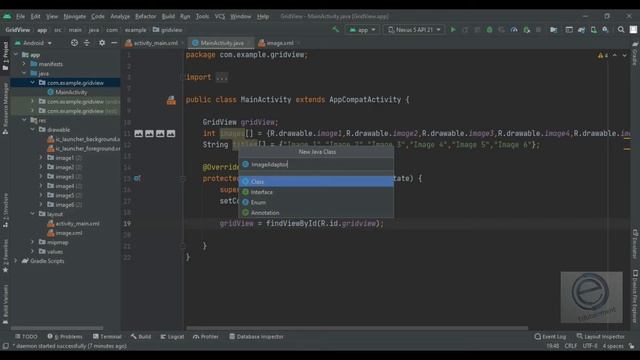The image size is (640, 360).
Task: Open the Build menu
Action: point(168,16)
